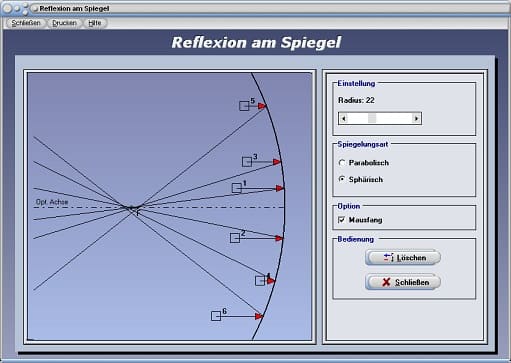Click red arrowhead of ray 5

coord(262,106)
